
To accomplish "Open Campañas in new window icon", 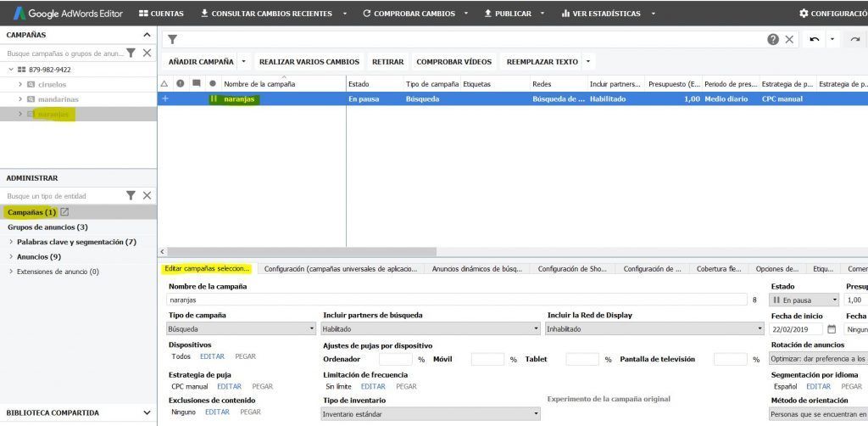I will pos(64,212).
